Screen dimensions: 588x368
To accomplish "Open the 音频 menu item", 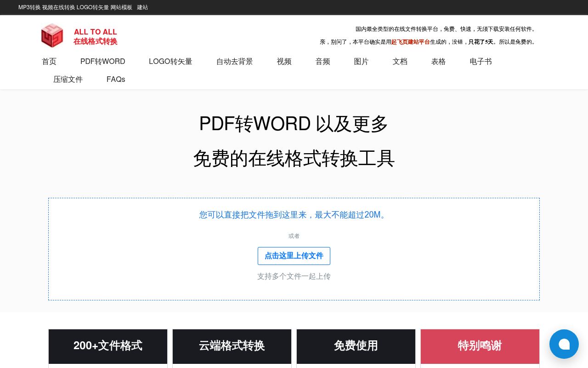I will coord(323,62).
